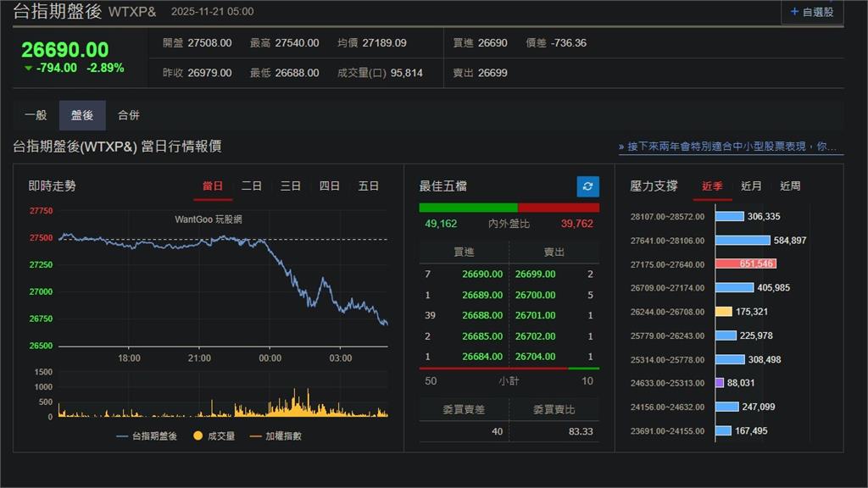868x488 pixels.
Task: Click the refresh icon in 最佳五檔 panel
Action: 587,186
